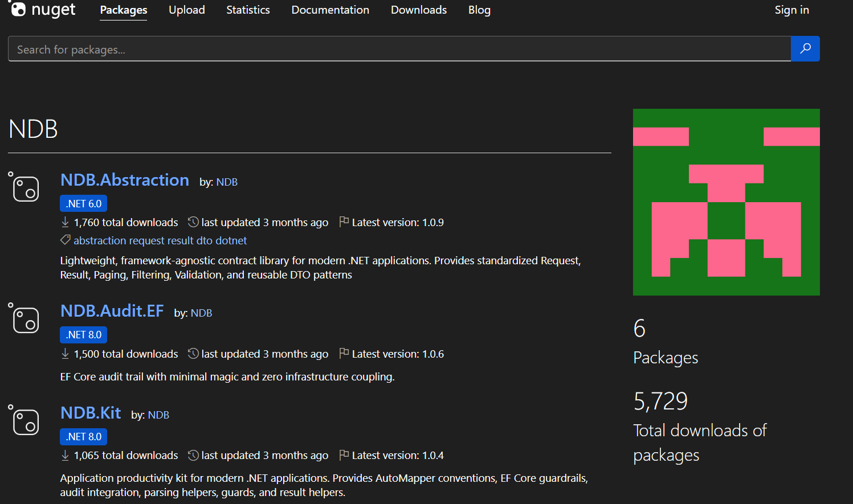853x504 pixels.
Task: Click flag icon by Latest version 1.0.6
Action: (344, 353)
